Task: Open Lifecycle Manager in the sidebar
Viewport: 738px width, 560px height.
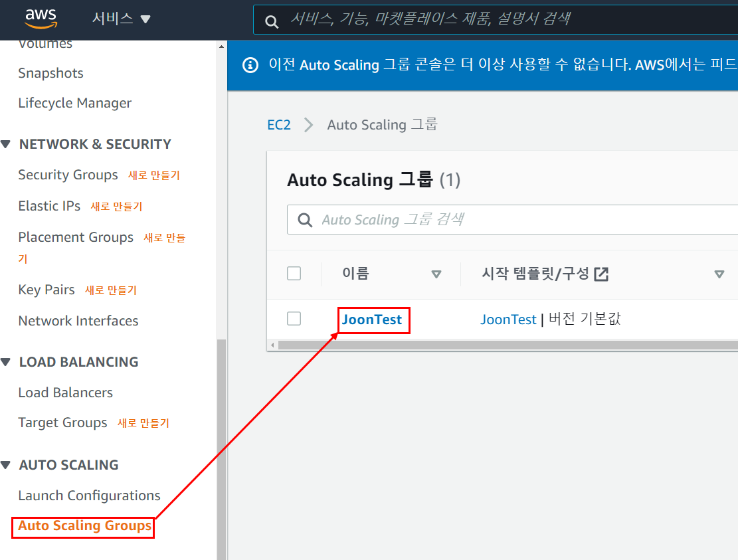Action: (75, 103)
